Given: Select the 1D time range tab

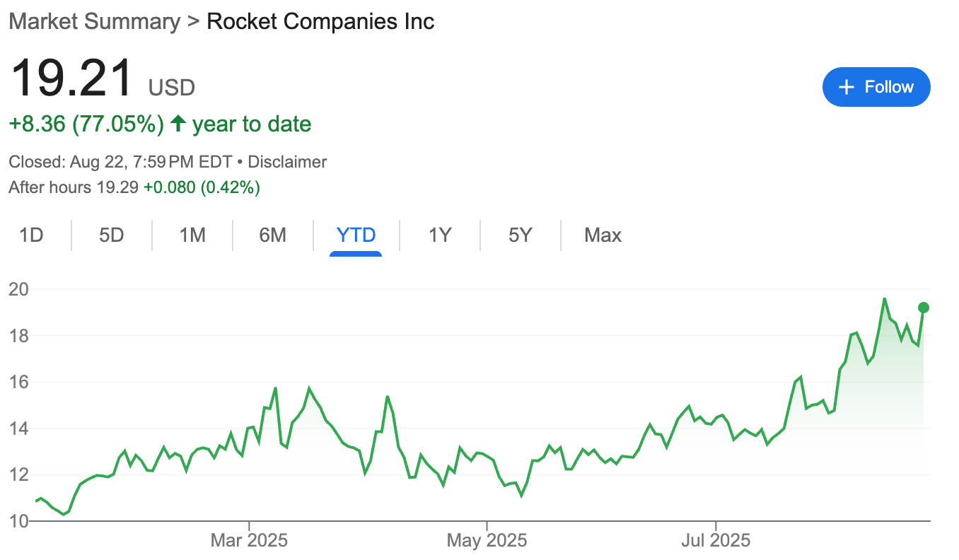Looking at the screenshot, I should 31,235.
